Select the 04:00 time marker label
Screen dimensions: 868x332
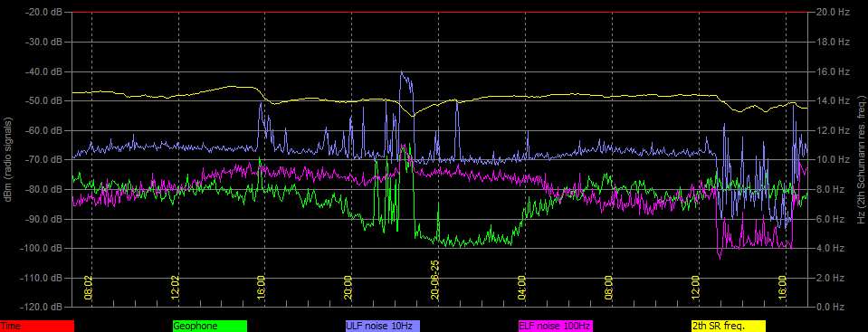point(521,287)
